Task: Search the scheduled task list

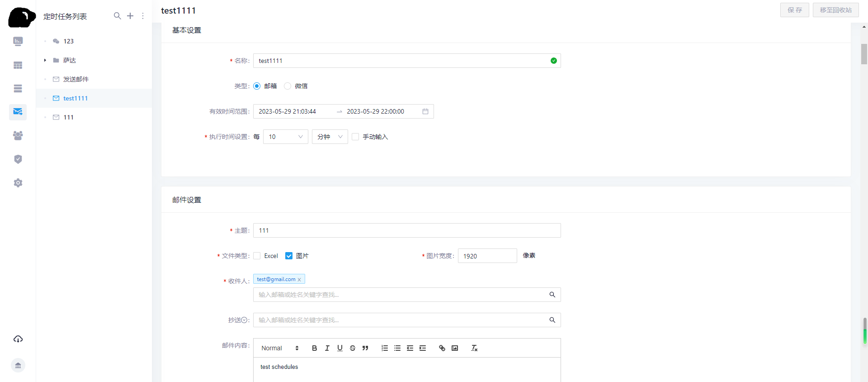Action: (x=117, y=16)
